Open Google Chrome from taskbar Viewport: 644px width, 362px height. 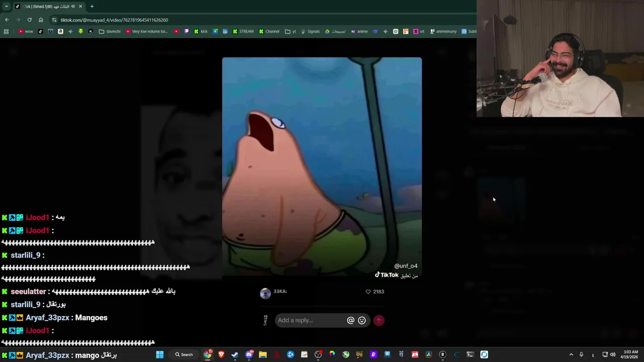click(208, 354)
